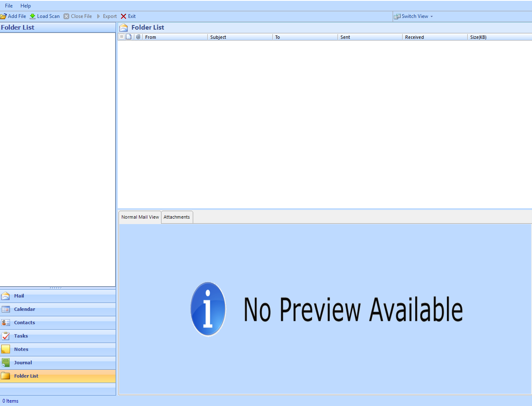The image size is (532, 406).
Task: Click the blue info icon in preview pane
Action: 208,309
